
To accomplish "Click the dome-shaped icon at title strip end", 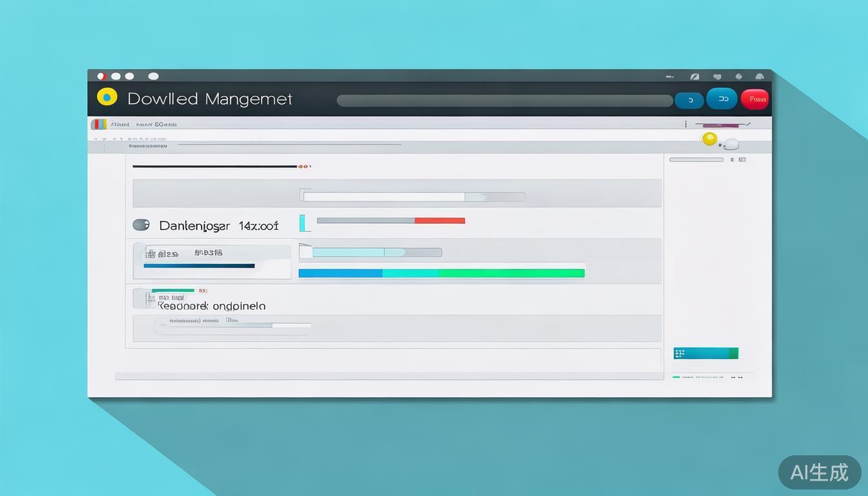I will coord(759,76).
